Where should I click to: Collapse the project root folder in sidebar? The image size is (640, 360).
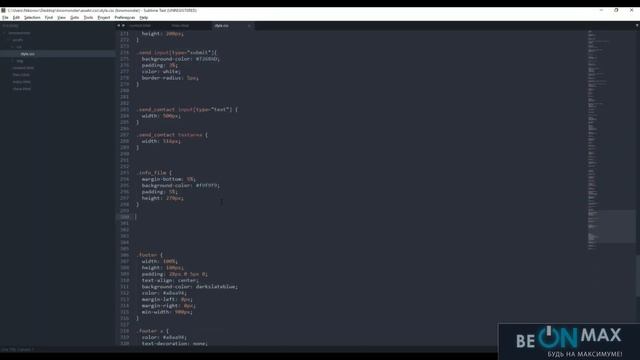point(4,33)
